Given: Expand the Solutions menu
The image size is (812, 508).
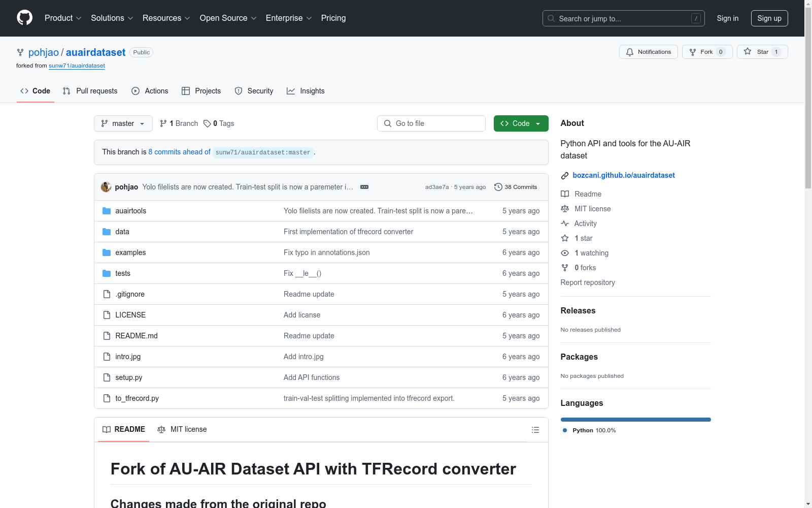Looking at the screenshot, I should click(112, 18).
